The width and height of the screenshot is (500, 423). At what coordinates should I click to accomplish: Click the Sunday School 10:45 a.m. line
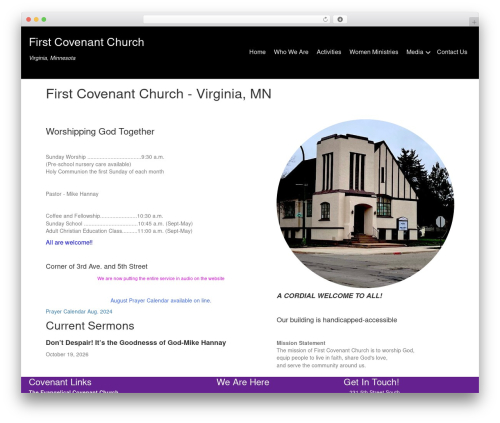pyautogui.click(x=119, y=224)
